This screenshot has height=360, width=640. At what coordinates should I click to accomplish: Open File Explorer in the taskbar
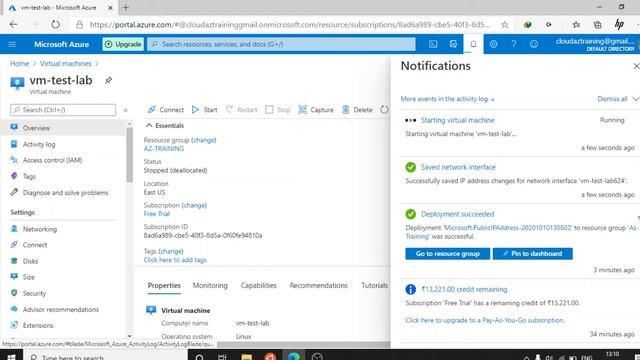(x=247, y=356)
